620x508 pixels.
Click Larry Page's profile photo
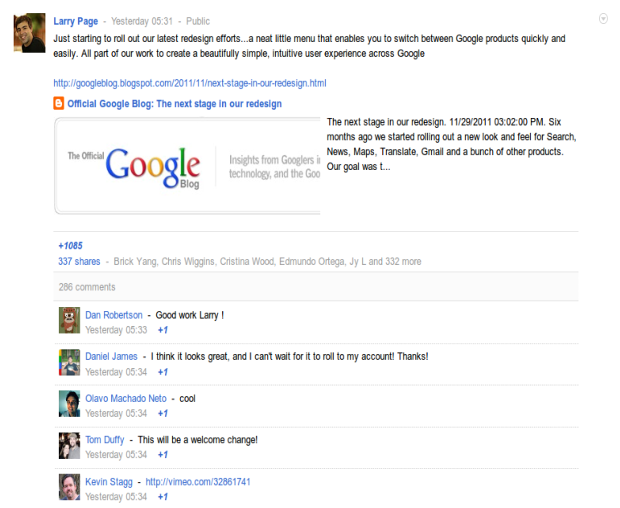[x=29, y=33]
